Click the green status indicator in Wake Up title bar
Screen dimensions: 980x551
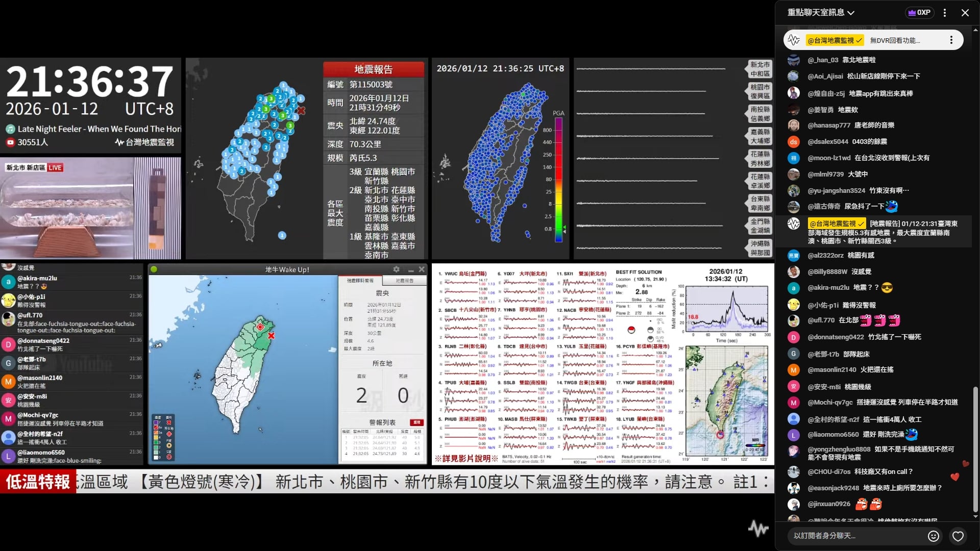click(x=154, y=269)
